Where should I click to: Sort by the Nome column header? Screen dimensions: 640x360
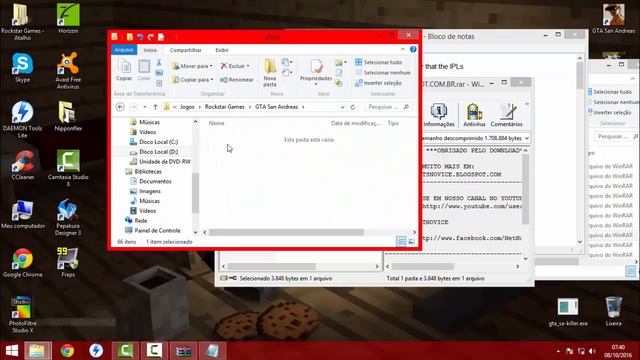coord(217,123)
